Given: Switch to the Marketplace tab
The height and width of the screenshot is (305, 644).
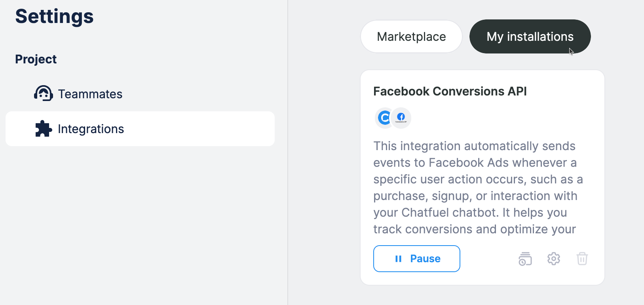Looking at the screenshot, I should (x=411, y=36).
